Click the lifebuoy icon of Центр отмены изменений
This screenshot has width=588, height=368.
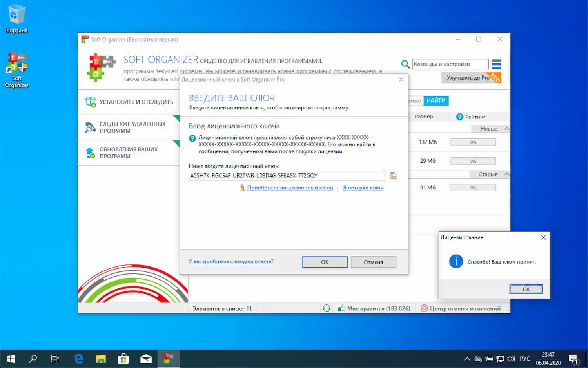tap(424, 308)
